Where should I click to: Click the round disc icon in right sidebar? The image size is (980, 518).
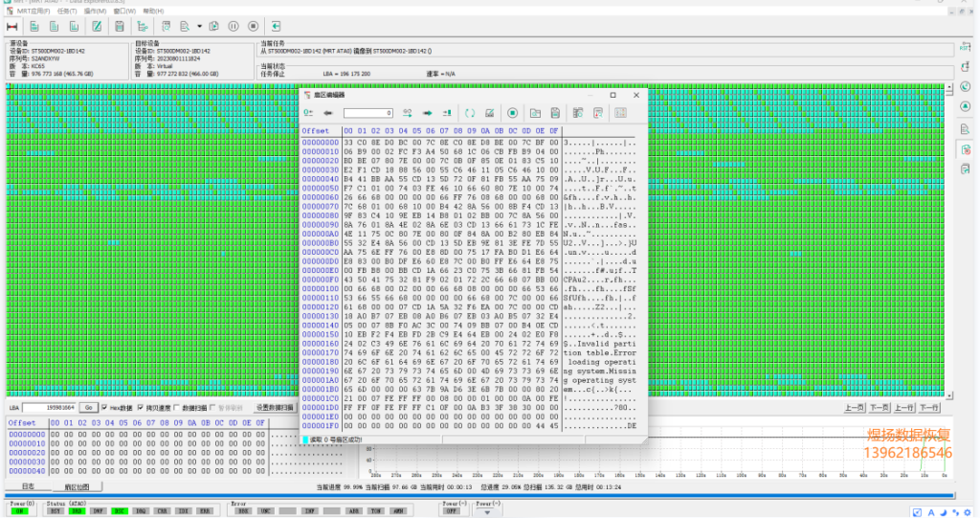(x=965, y=107)
